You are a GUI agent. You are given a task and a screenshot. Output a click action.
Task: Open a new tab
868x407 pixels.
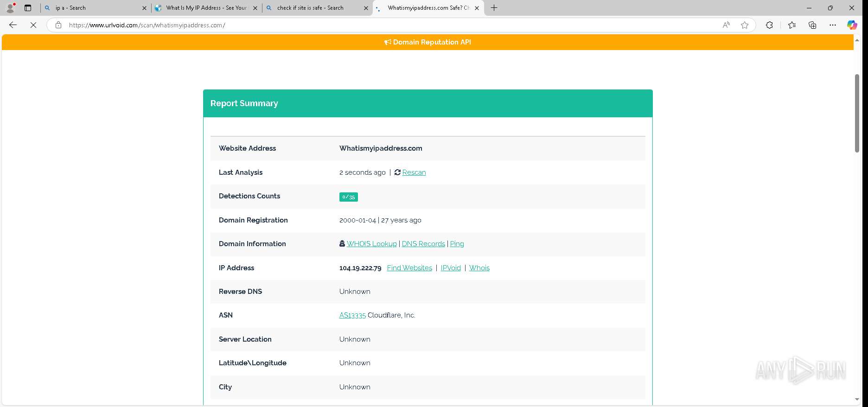(x=494, y=8)
